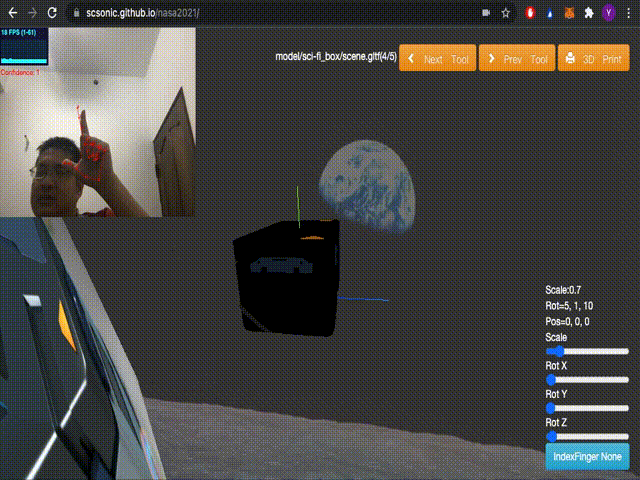Open the Chrome three-dot menu

628,13
